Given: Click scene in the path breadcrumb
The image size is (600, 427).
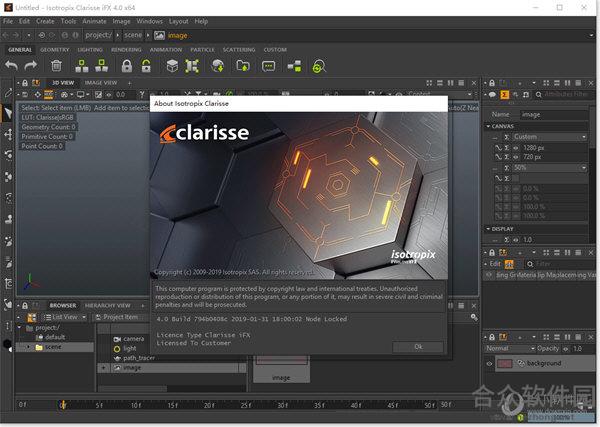Looking at the screenshot, I should pos(133,35).
